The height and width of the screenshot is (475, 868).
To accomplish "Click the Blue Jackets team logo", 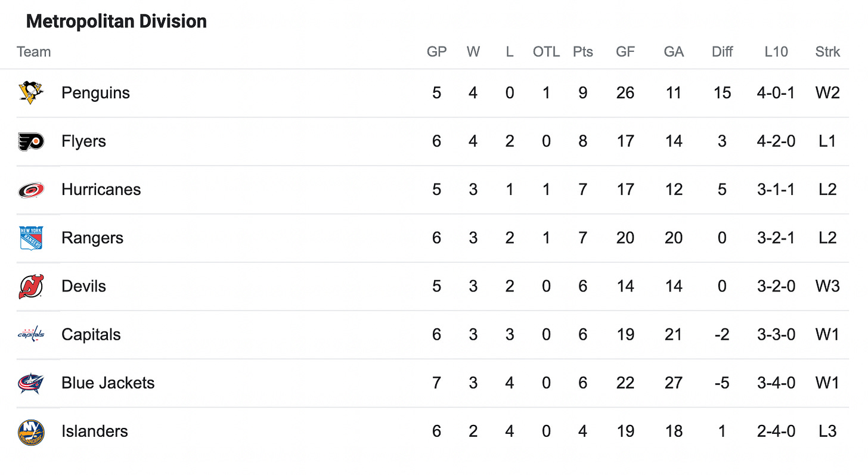I will (x=31, y=383).
